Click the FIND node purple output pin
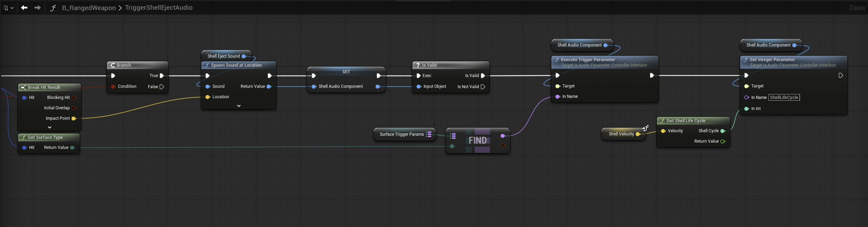This screenshot has height=227, width=868. pyautogui.click(x=503, y=136)
